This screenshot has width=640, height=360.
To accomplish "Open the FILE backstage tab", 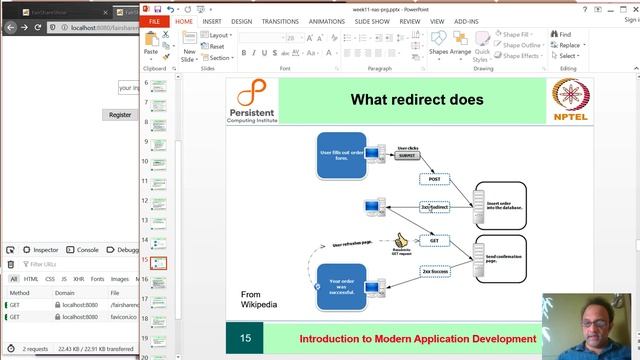I will tap(154, 22).
